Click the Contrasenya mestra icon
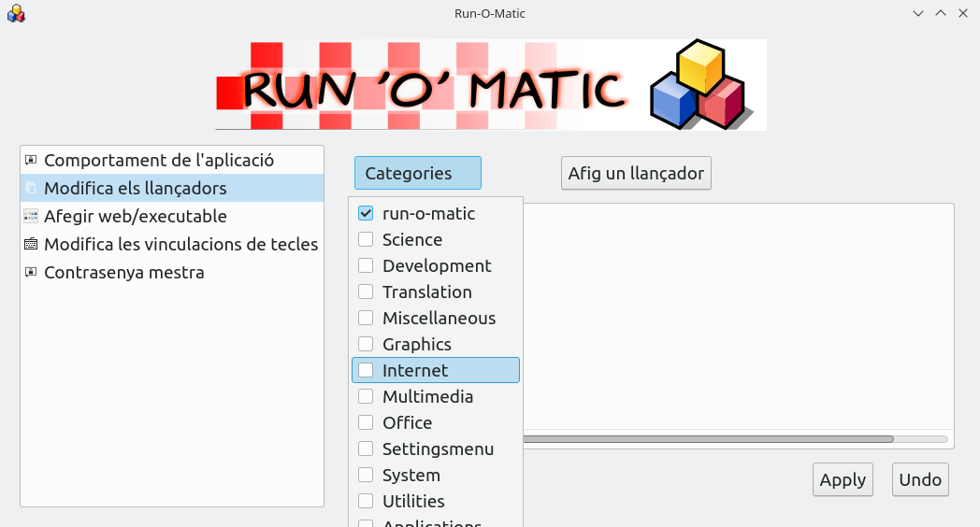980x527 pixels. coord(31,273)
